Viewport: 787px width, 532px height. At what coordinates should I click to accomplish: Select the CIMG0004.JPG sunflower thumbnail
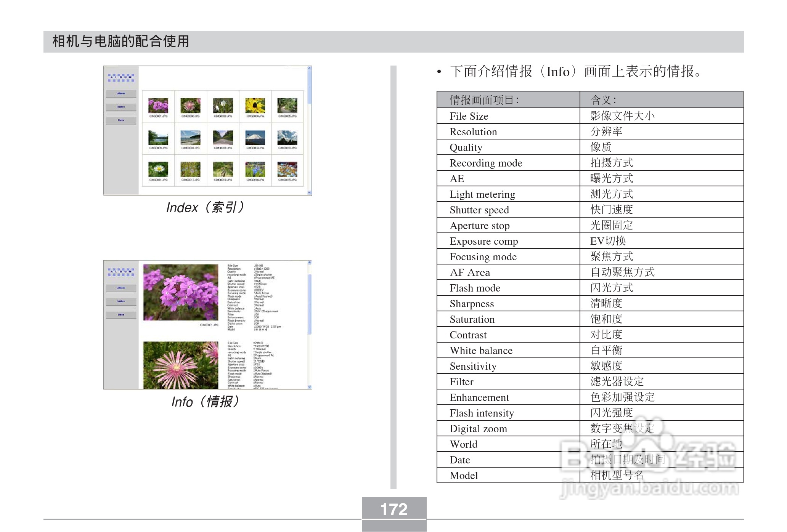pos(255,106)
